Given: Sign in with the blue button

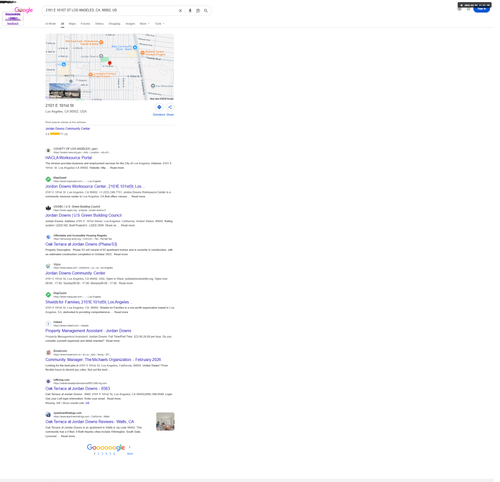Looking at the screenshot, I should [482, 9].
